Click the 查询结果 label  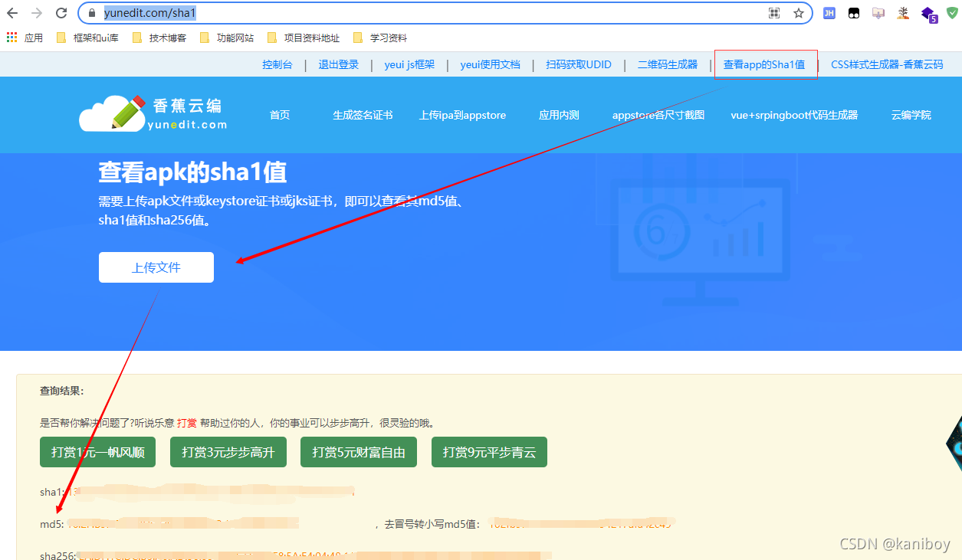point(62,391)
